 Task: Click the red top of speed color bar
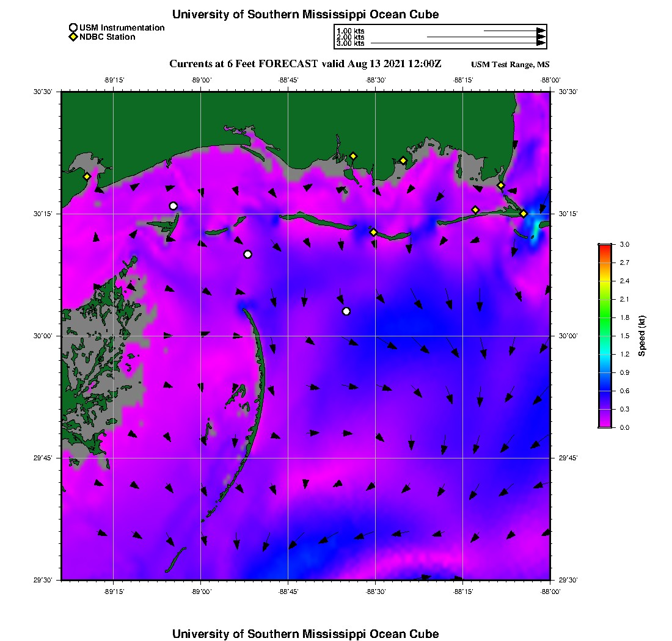tap(605, 247)
